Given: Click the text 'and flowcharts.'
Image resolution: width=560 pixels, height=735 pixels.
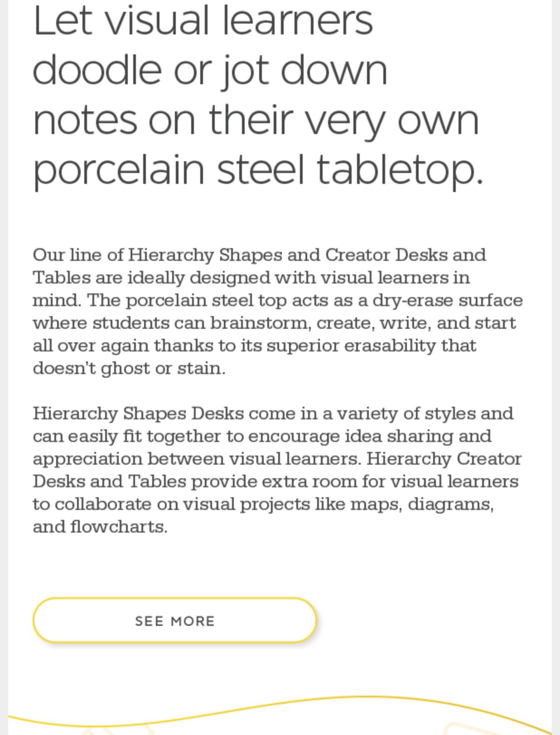Looking at the screenshot, I should click(100, 527).
